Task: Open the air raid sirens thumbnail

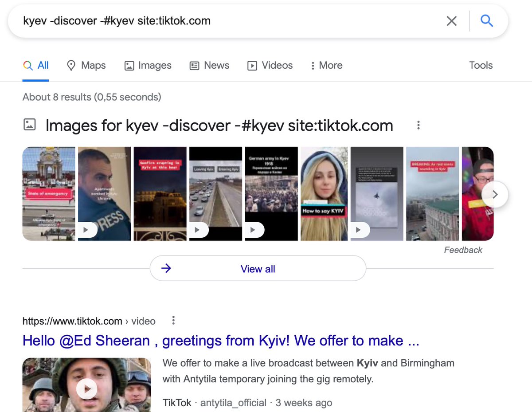Action: [x=433, y=194]
